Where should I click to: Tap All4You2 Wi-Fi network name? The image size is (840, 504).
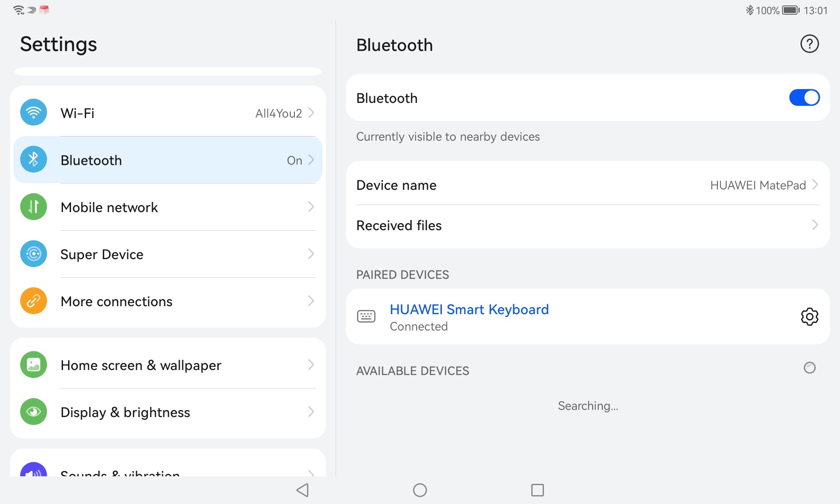[x=278, y=113]
